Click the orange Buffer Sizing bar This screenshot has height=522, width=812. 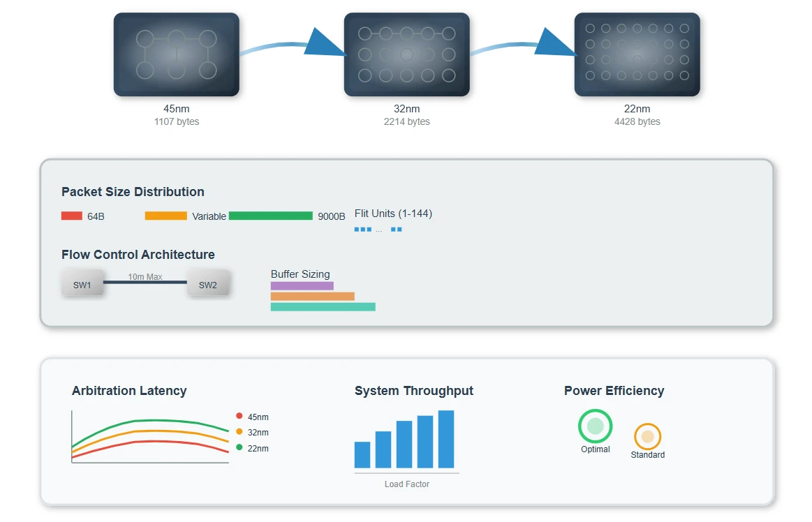point(312,296)
